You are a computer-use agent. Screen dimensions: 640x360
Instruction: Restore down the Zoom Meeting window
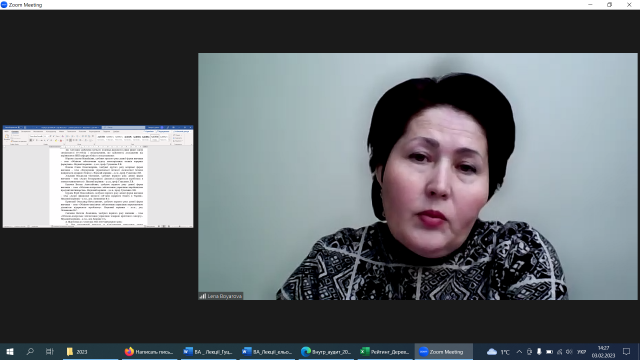pyautogui.click(x=609, y=5)
